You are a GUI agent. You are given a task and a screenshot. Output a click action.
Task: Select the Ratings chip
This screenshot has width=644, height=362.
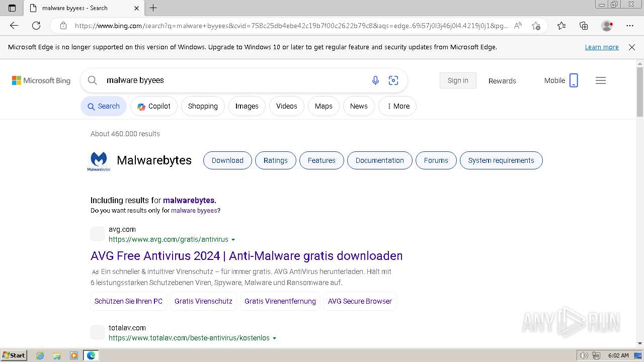click(x=276, y=160)
